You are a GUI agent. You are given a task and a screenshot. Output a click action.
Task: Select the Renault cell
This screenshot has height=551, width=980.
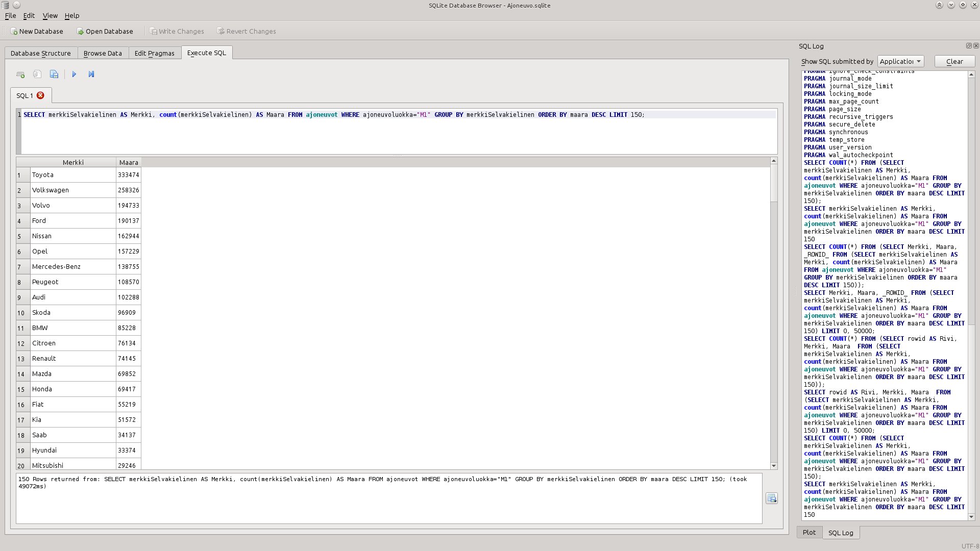point(73,358)
